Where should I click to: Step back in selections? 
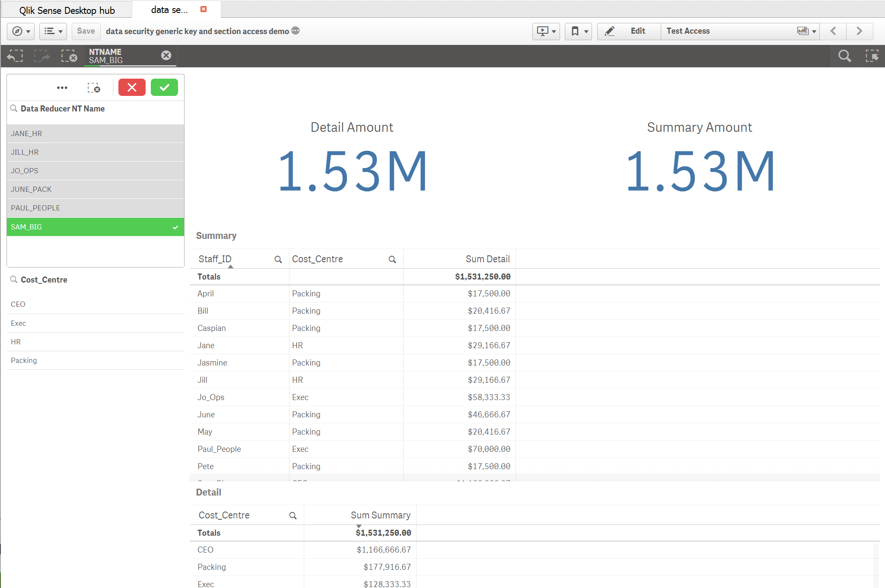coord(15,56)
